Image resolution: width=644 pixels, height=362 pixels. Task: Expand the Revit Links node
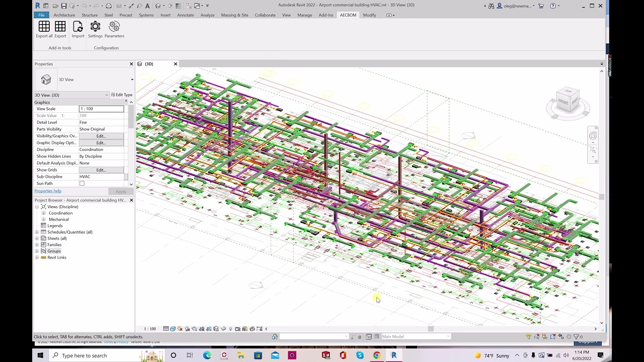coord(37,257)
